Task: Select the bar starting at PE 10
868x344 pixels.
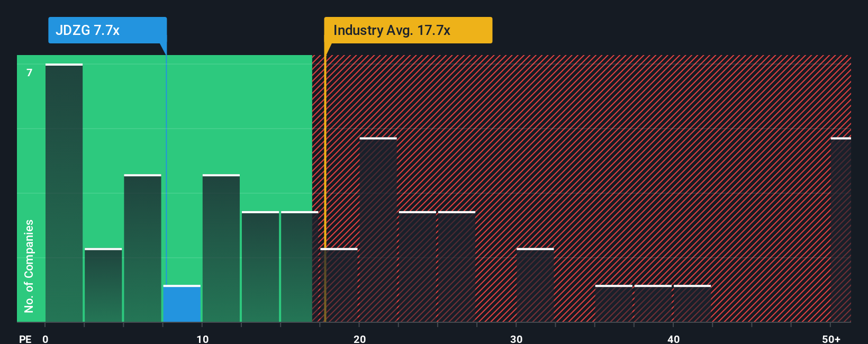Action: [221, 249]
